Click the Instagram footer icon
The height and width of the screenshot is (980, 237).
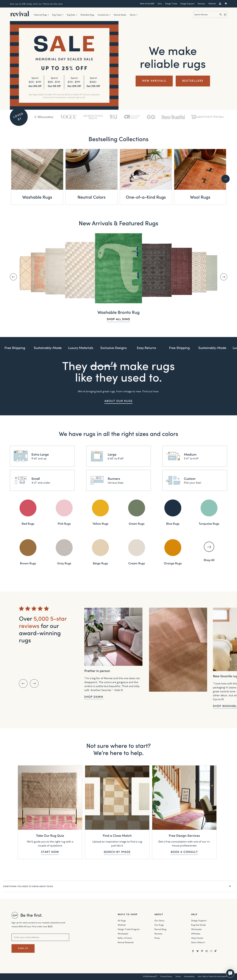pos(207,951)
